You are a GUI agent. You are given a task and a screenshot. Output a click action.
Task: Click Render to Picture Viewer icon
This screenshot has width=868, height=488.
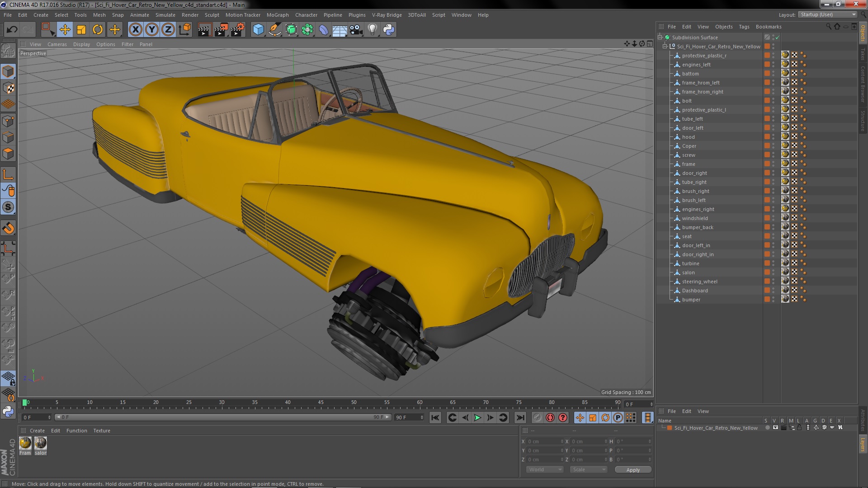221,30
